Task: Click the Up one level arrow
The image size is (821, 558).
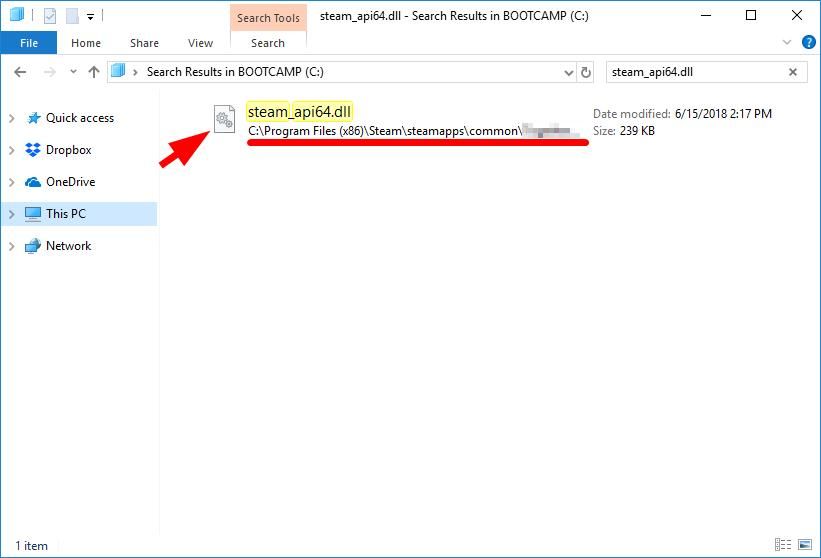Action: pos(94,72)
